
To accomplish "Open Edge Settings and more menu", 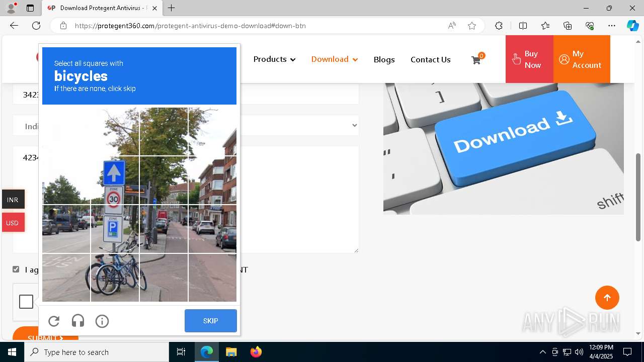I will click(x=612, y=26).
